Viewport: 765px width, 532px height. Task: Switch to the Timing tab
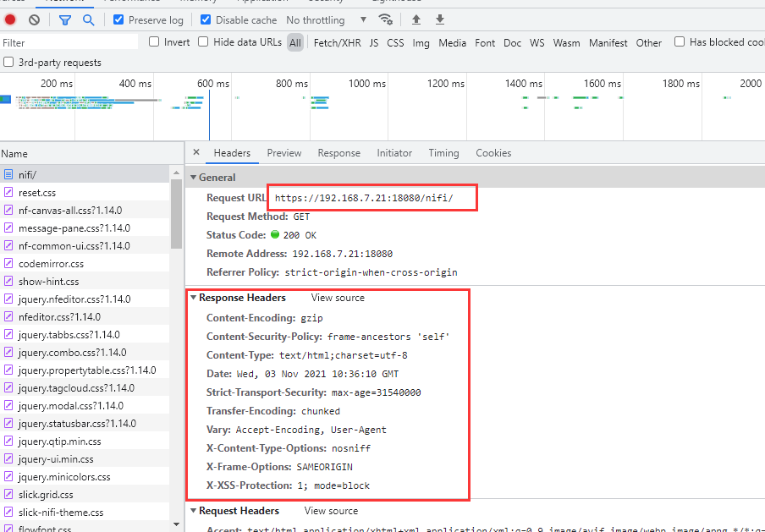443,153
